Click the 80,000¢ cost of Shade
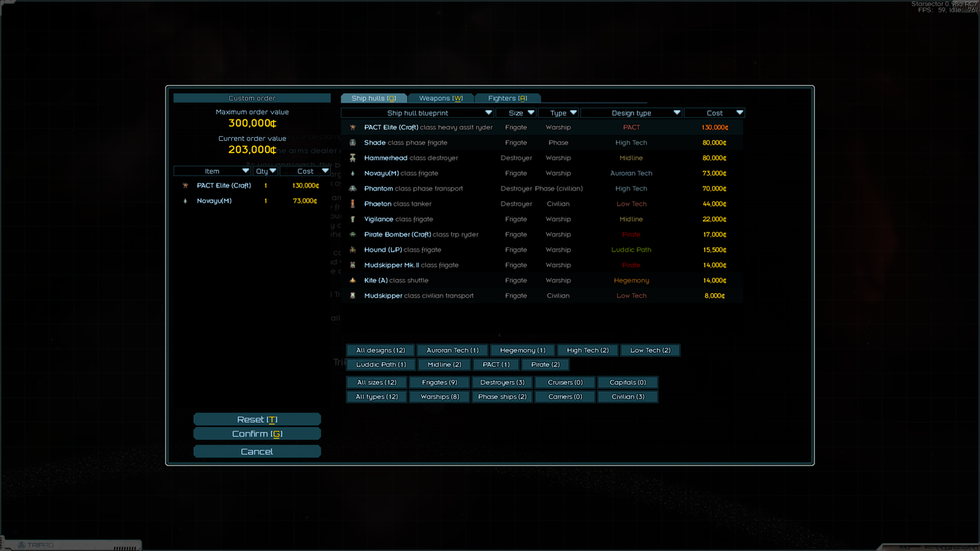The width and height of the screenshot is (980, 551). coord(714,142)
